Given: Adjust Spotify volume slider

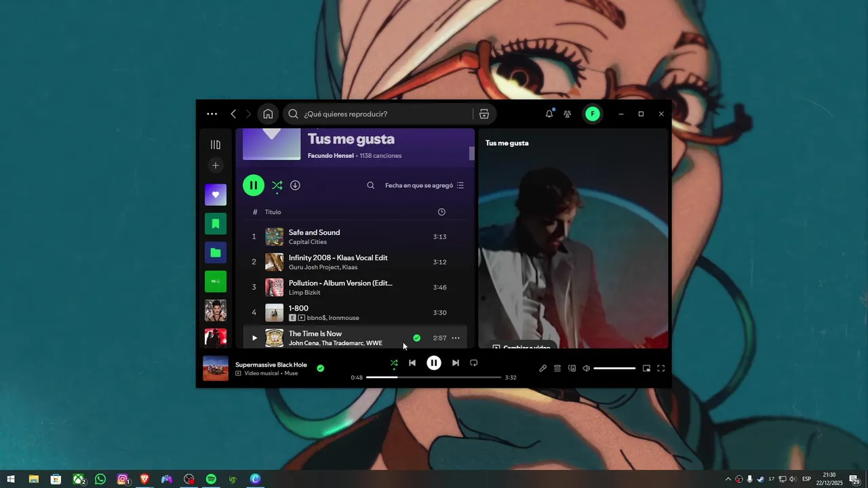Looking at the screenshot, I should (x=614, y=368).
